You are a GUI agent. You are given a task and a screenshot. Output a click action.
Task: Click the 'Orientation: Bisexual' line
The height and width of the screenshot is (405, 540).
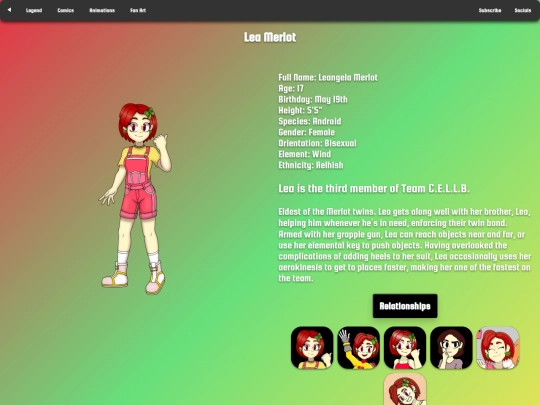[x=318, y=143]
